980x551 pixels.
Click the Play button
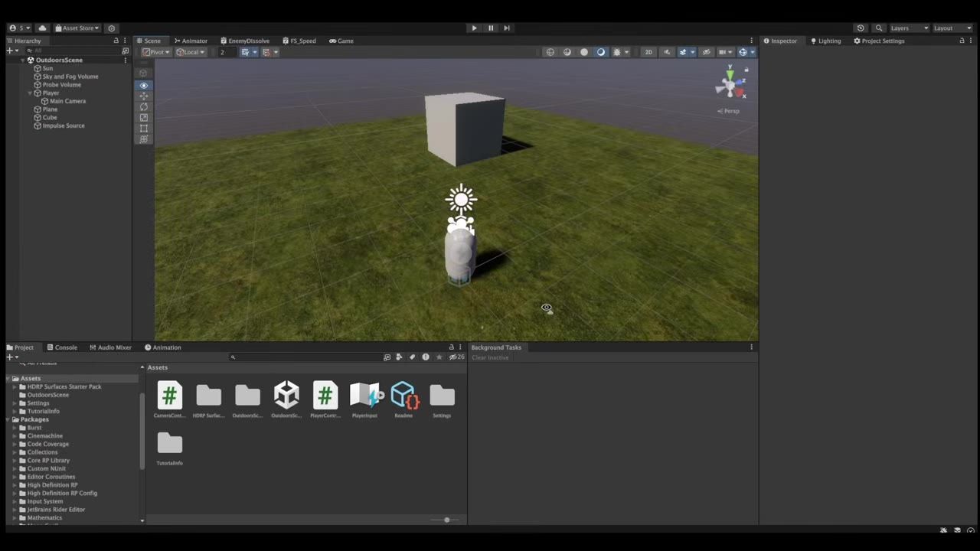pyautogui.click(x=474, y=28)
